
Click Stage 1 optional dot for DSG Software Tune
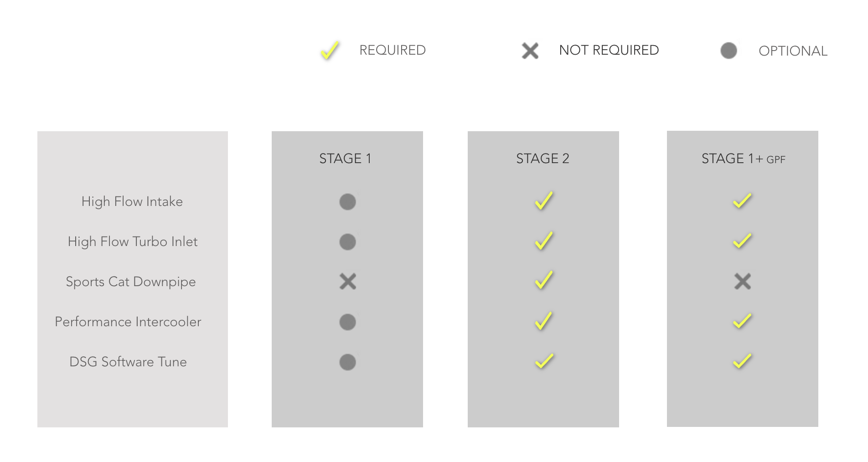point(347,362)
